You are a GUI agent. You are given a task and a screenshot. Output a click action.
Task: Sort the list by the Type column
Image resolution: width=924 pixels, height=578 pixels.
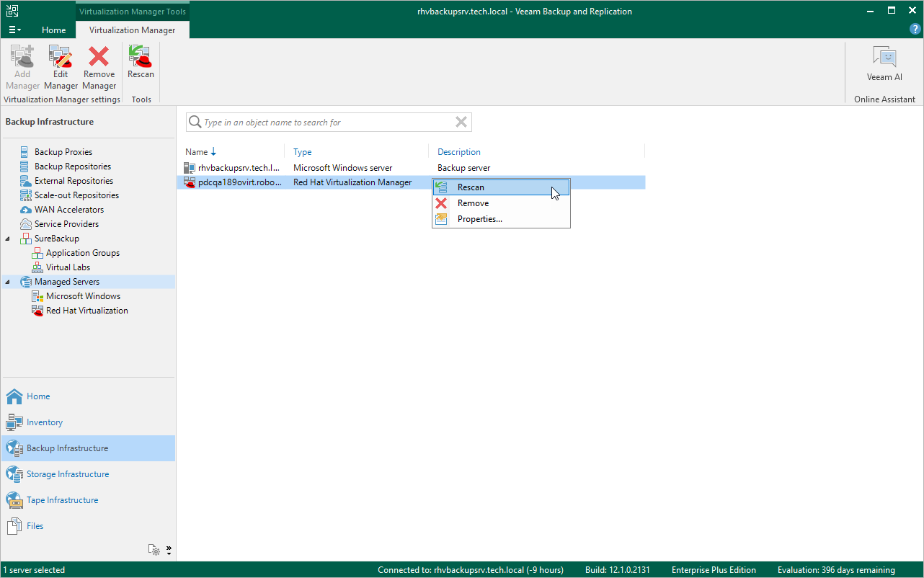point(303,152)
